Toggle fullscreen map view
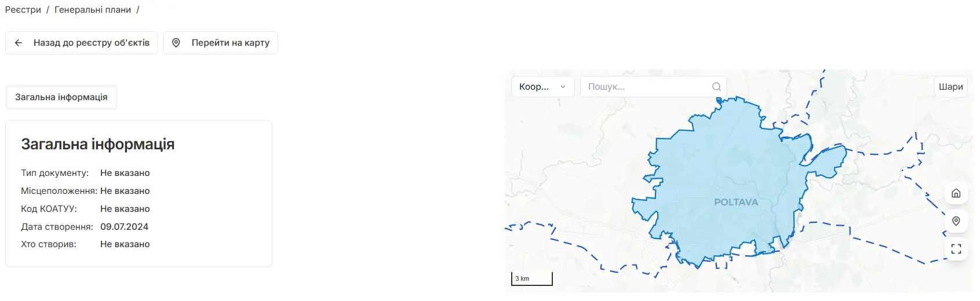This screenshot has width=980, height=301. click(956, 249)
